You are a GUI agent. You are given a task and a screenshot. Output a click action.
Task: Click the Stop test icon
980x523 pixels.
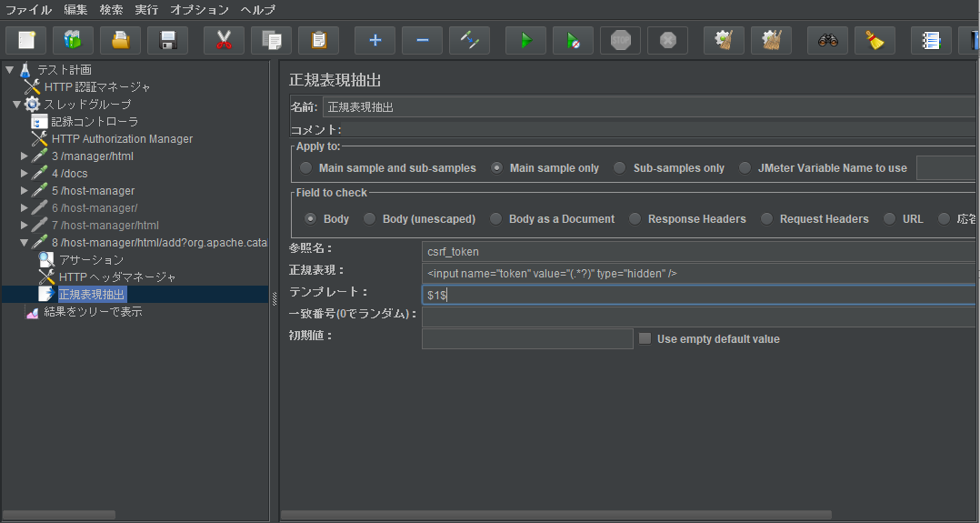[x=621, y=41]
